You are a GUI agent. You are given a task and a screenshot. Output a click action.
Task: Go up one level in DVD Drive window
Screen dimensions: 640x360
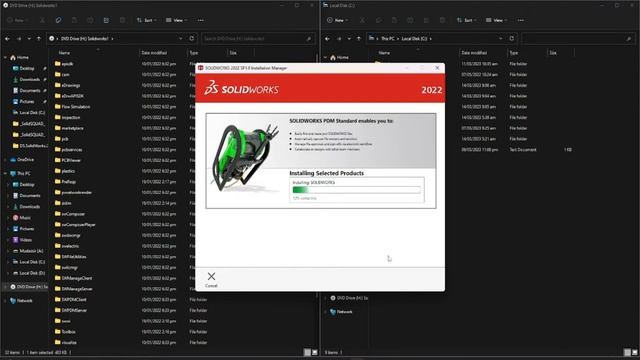pos(39,39)
